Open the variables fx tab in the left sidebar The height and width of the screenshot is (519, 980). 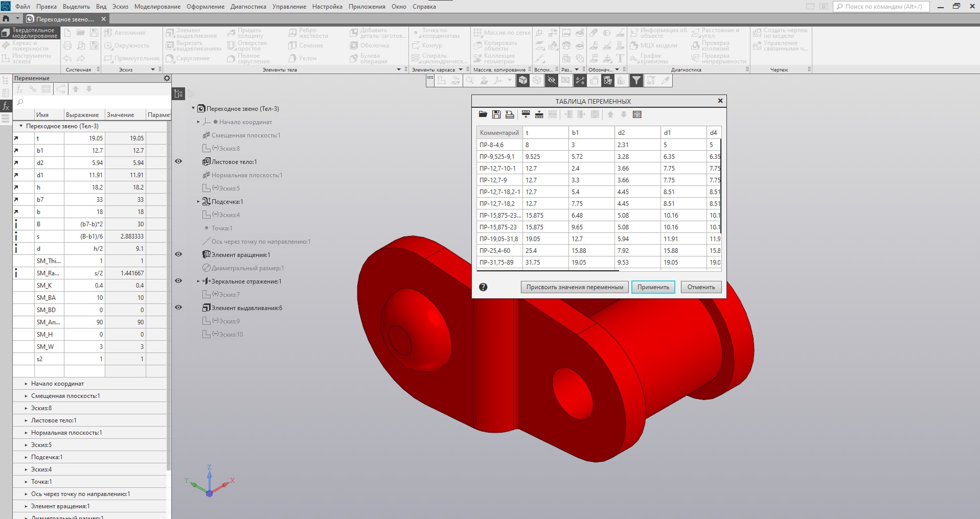click(x=6, y=106)
